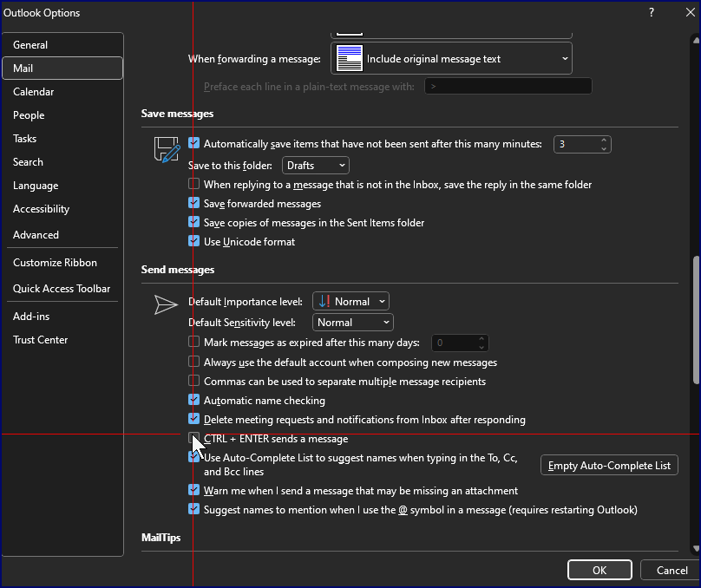Open the People options
The width and height of the screenshot is (701, 588).
click(x=62, y=114)
